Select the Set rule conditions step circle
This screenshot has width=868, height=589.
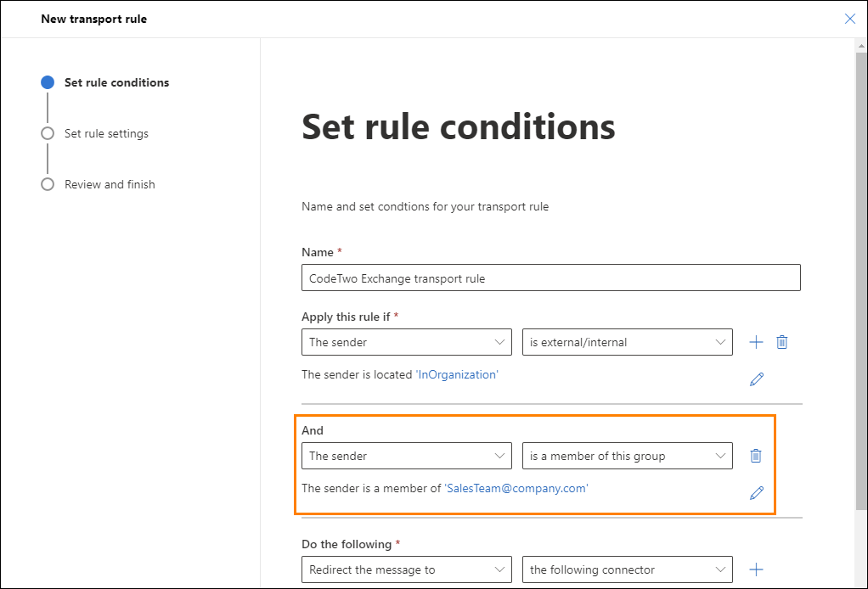pyautogui.click(x=48, y=82)
